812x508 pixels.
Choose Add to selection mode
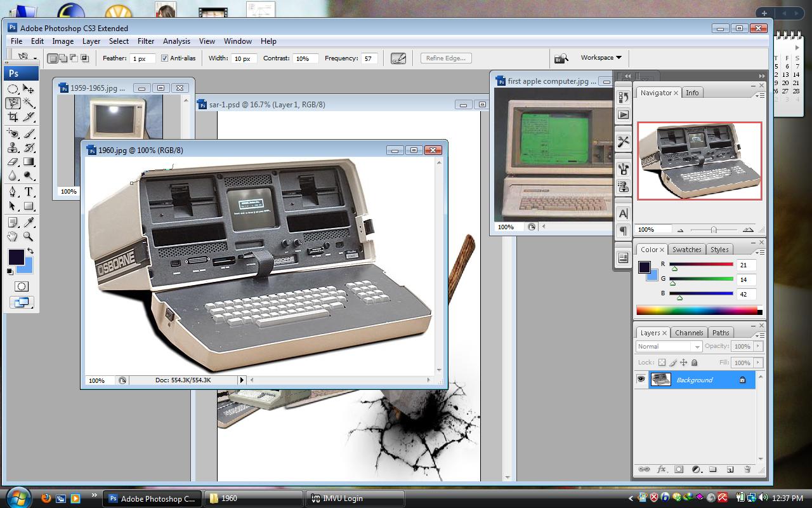click(63, 58)
